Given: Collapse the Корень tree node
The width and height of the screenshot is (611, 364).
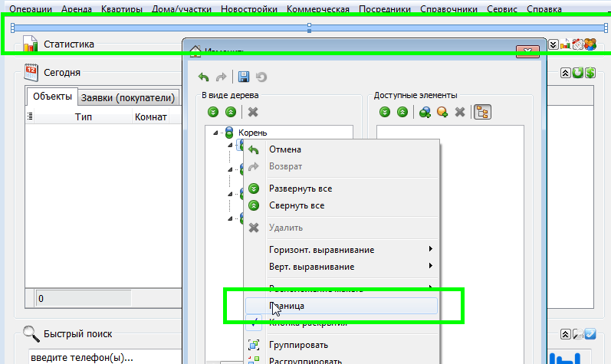Looking at the screenshot, I should 217,133.
